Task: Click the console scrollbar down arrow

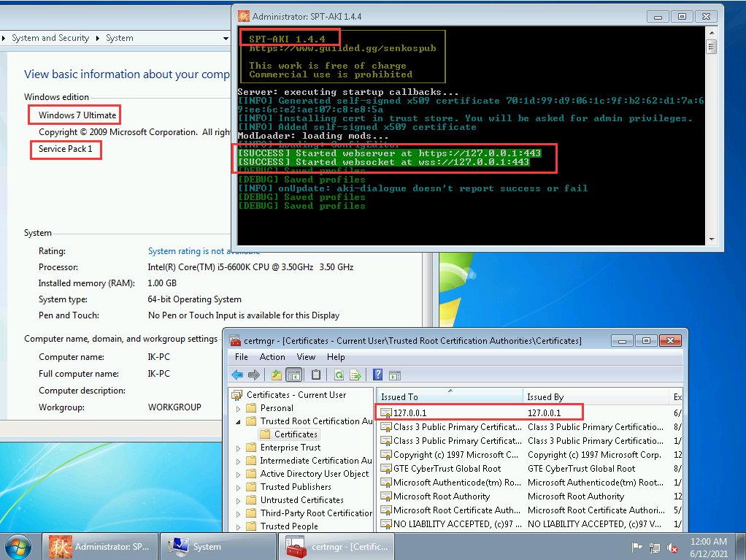Action: [x=712, y=239]
